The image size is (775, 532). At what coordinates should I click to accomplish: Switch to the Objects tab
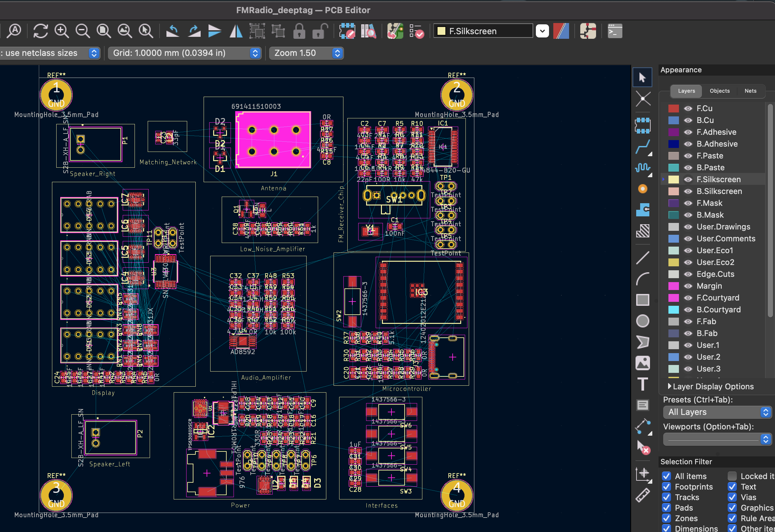pyautogui.click(x=719, y=91)
